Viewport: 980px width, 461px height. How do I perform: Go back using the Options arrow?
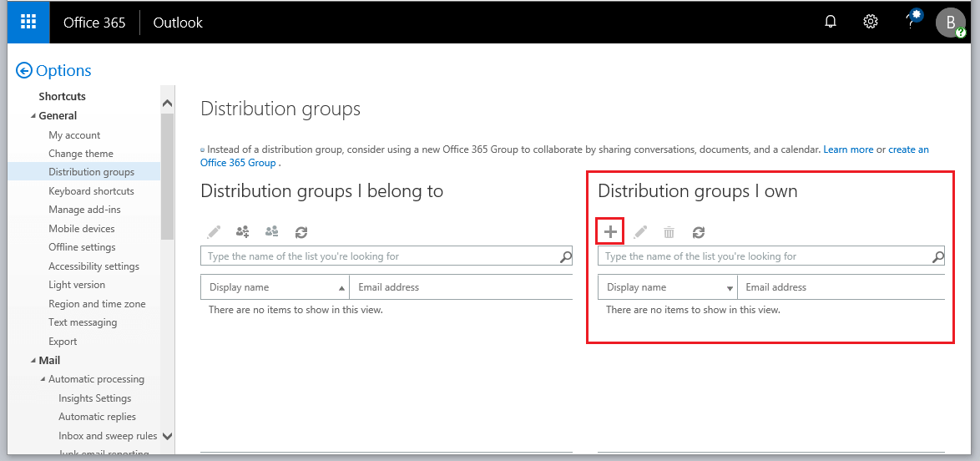coord(24,71)
